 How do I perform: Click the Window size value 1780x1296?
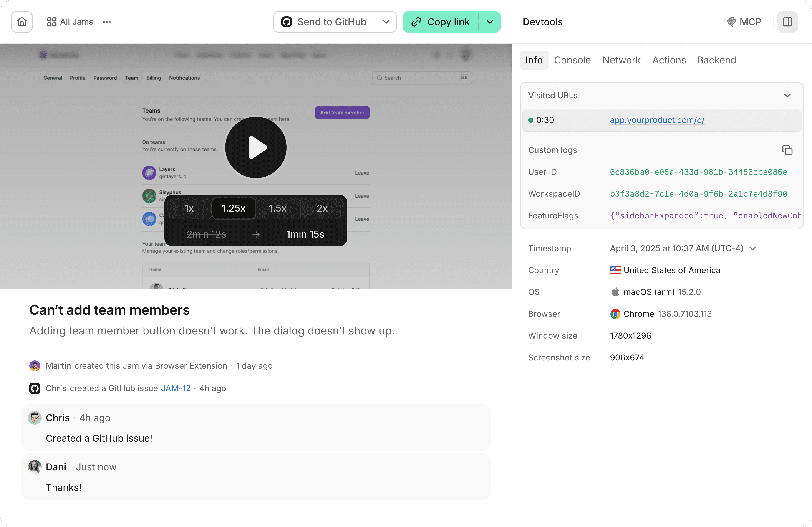pos(630,336)
